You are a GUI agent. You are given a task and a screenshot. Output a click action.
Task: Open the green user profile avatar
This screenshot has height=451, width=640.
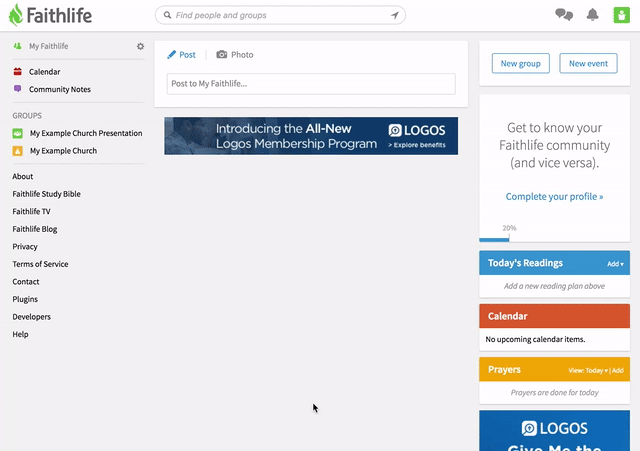coord(622,15)
